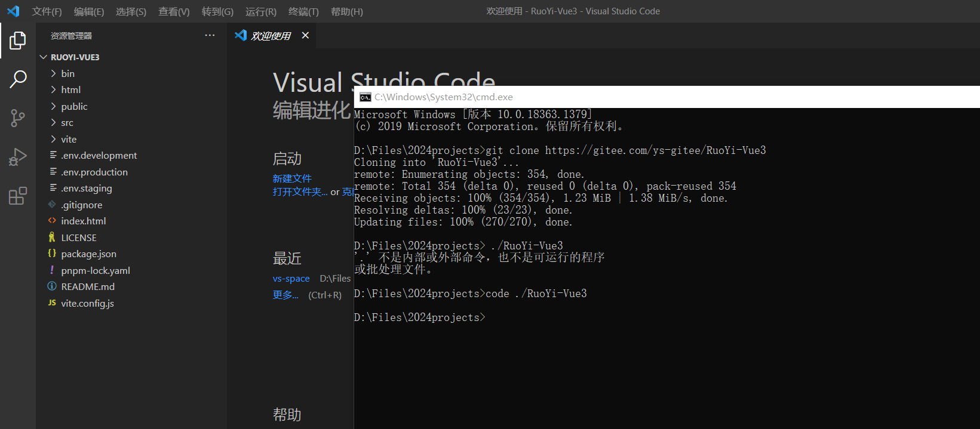The height and width of the screenshot is (429, 980).
Task: Open the 转到(G) menu
Action: pos(217,11)
